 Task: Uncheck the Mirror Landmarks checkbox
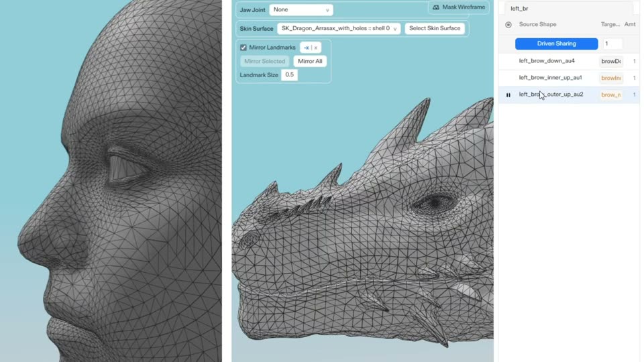pyautogui.click(x=243, y=48)
